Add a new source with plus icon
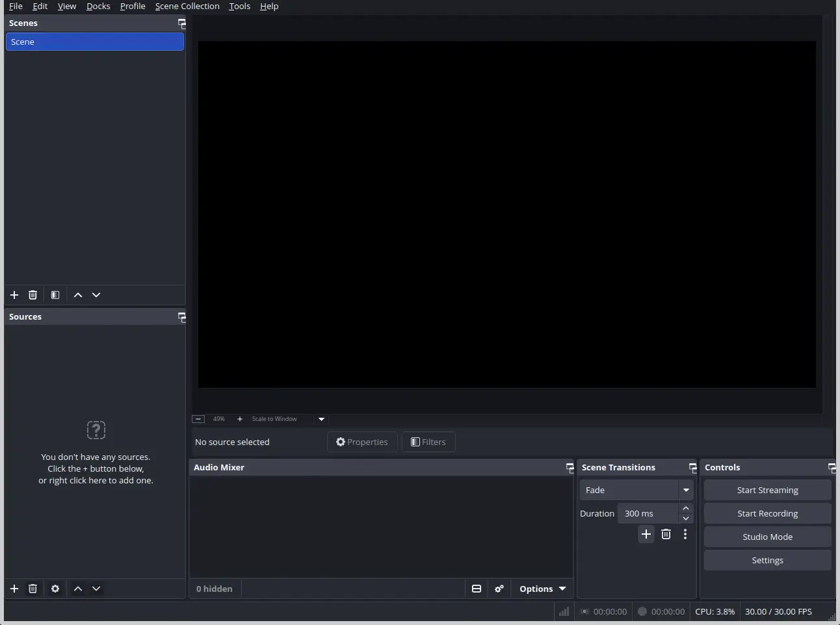Image resolution: width=840 pixels, height=625 pixels. (14, 589)
